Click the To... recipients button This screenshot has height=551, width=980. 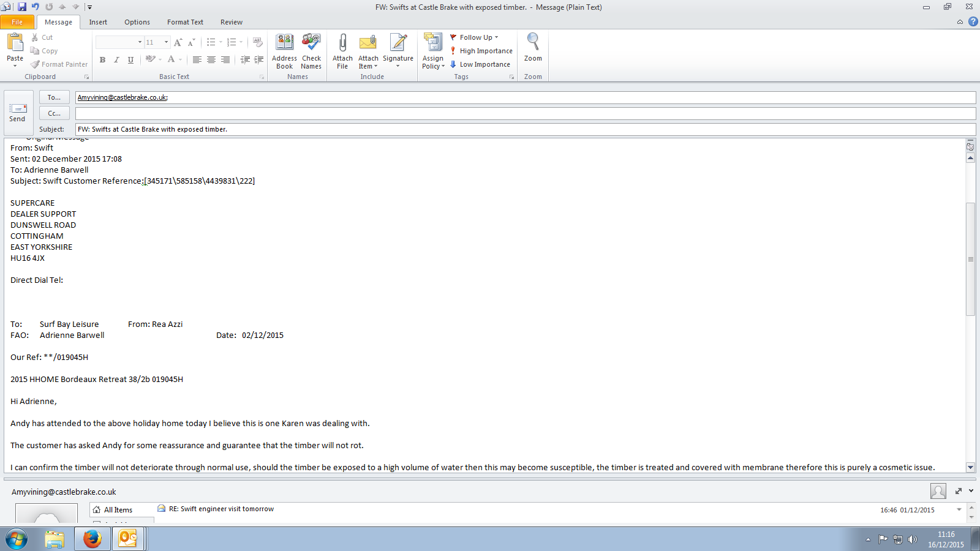click(55, 97)
